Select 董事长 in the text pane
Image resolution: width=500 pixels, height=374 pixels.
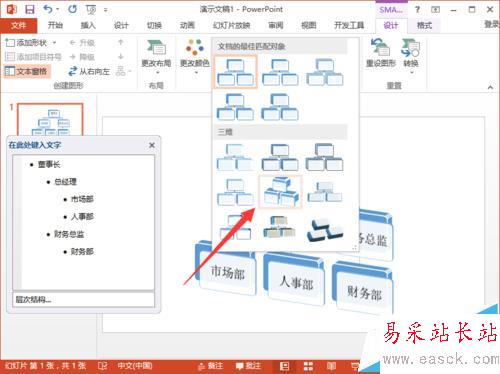49,164
